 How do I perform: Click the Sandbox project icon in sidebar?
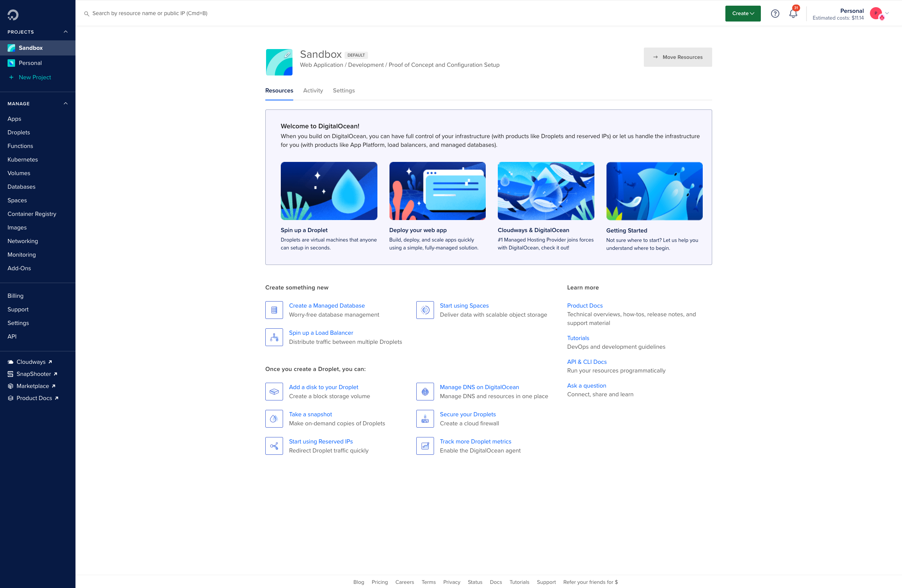pyautogui.click(x=11, y=48)
